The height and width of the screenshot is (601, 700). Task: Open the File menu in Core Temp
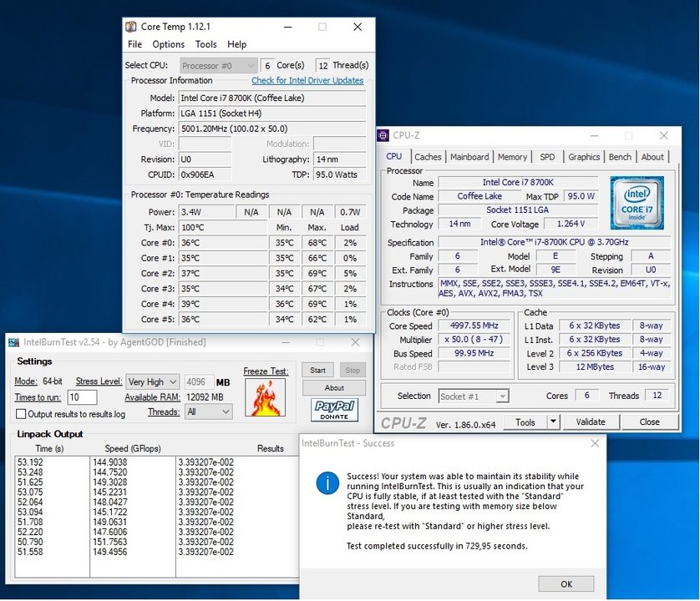click(x=134, y=44)
